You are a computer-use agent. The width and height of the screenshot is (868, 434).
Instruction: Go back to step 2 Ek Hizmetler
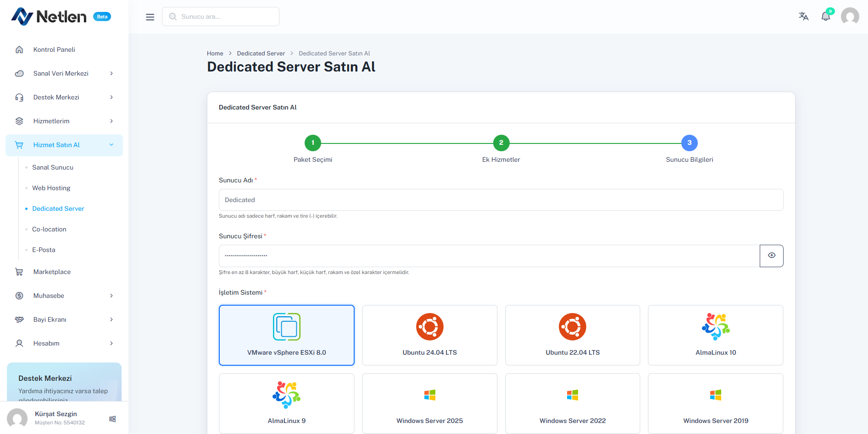[501, 143]
